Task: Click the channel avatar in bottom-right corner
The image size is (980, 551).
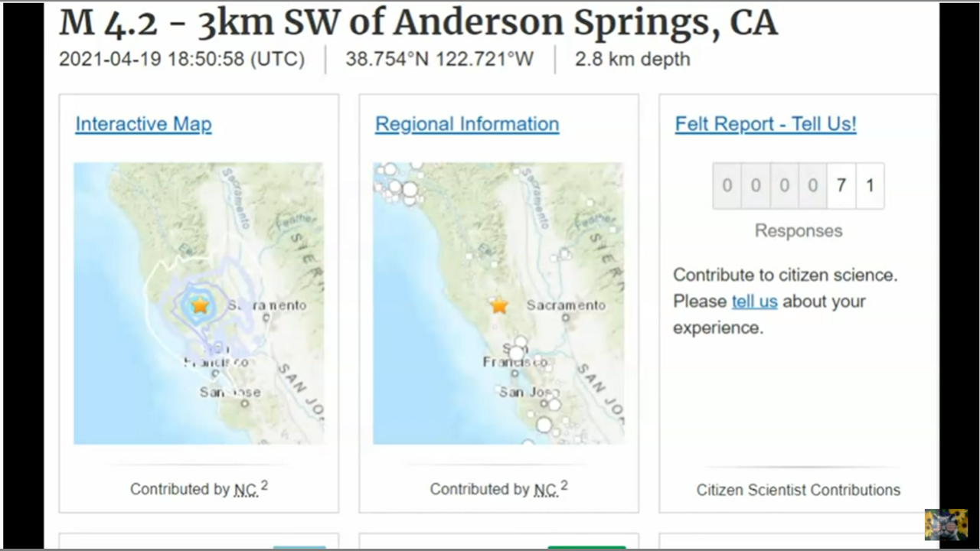Action: coord(946,525)
